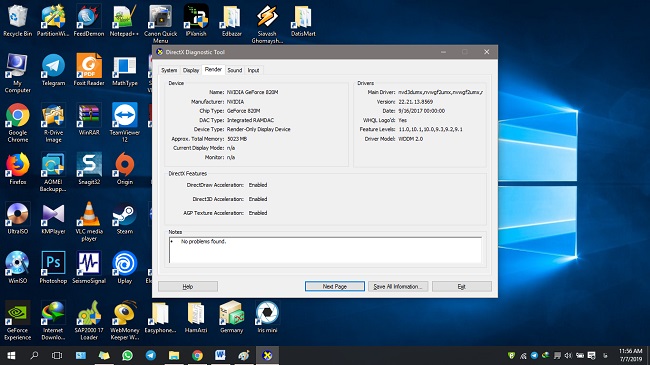
Task: Open the volume icon in system tray
Action: pyautogui.click(x=568, y=355)
